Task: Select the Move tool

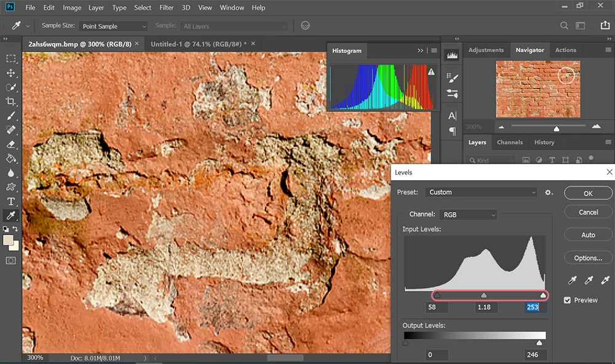Action: [11, 73]
